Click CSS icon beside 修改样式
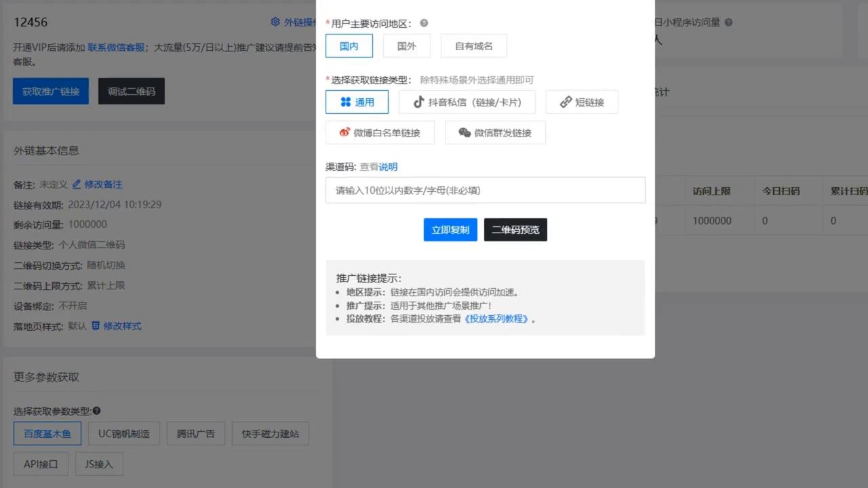 coord(96,326)
